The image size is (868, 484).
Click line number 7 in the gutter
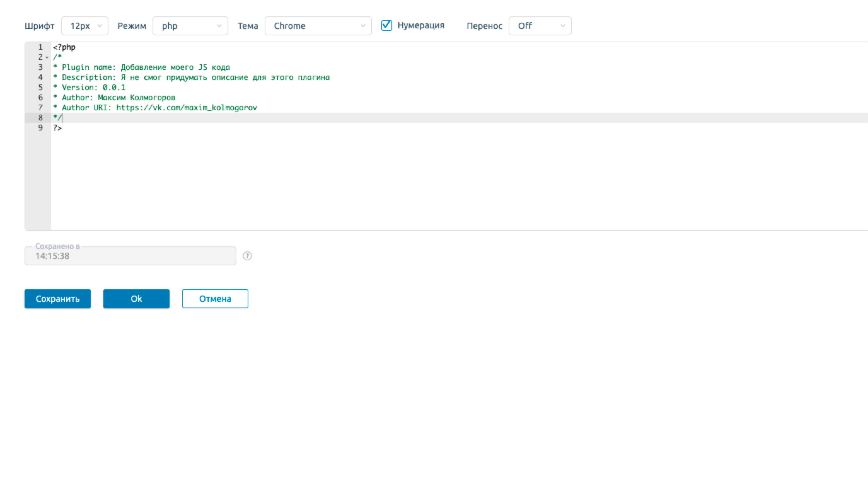(40, 108)
